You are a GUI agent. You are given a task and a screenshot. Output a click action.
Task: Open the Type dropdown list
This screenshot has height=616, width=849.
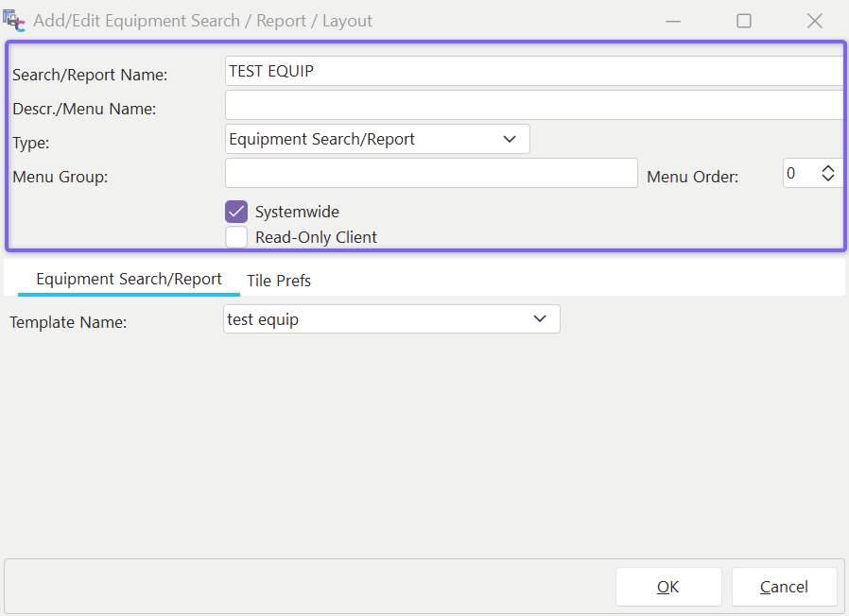[510, 139]
